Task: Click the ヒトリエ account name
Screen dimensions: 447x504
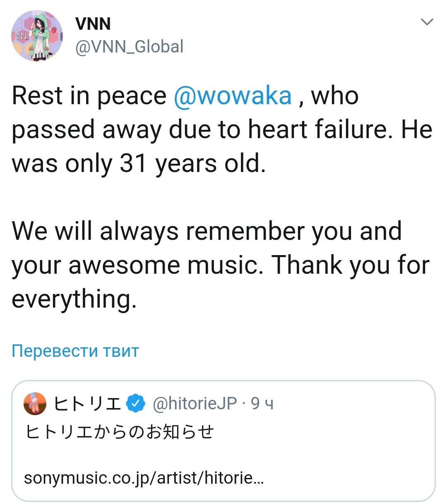Action: coord(87,404)
